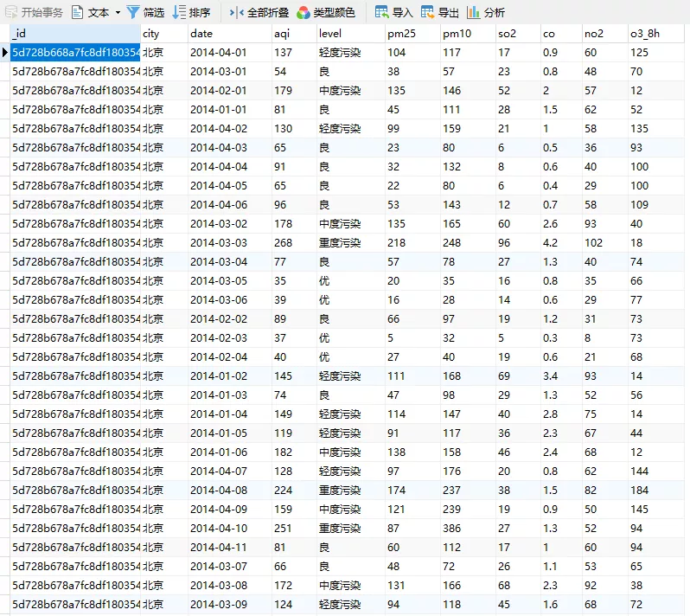The image size is (690, 616).
Task: Click the 开始事务 label
Action: pyautogui.click(x=42, y=13)
